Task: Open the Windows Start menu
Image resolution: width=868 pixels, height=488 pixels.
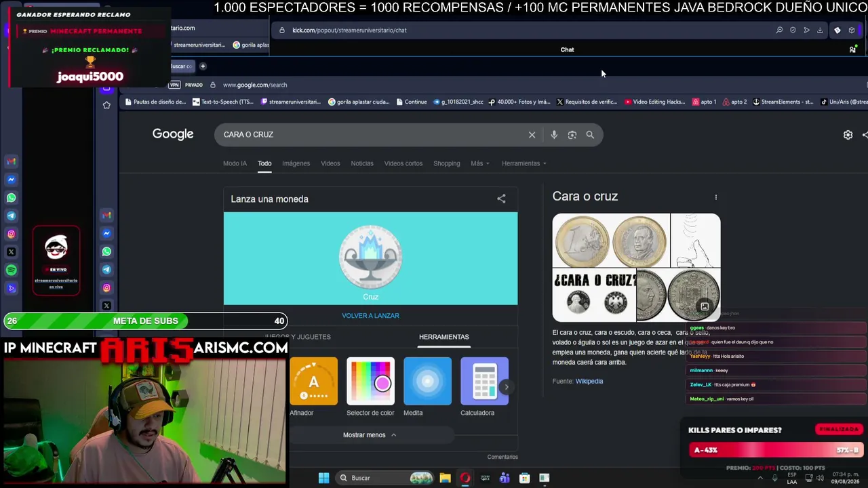Action: (x=324, y=478)
